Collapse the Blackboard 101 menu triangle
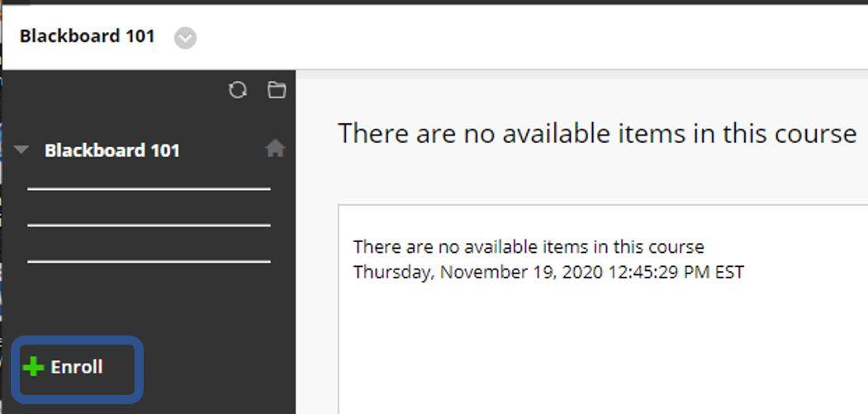Viewport: 868px width, 414px height. pos(21,150)
